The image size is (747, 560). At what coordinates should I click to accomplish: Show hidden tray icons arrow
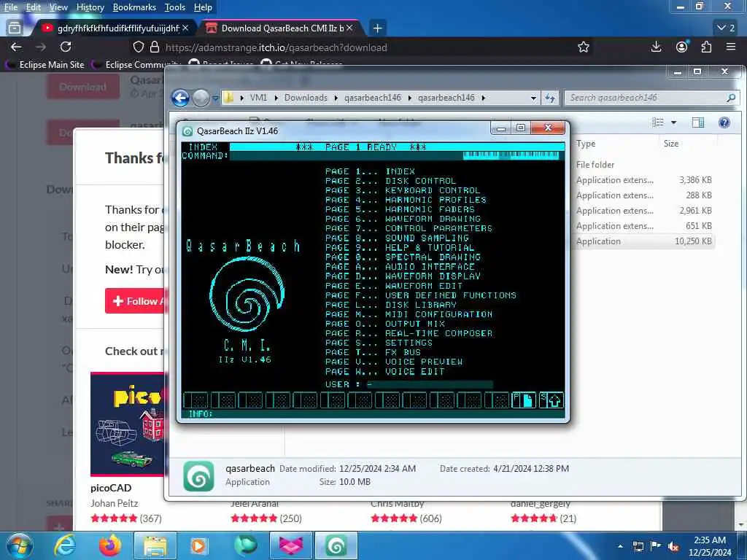pyautogui.click(x=620, y=546)
